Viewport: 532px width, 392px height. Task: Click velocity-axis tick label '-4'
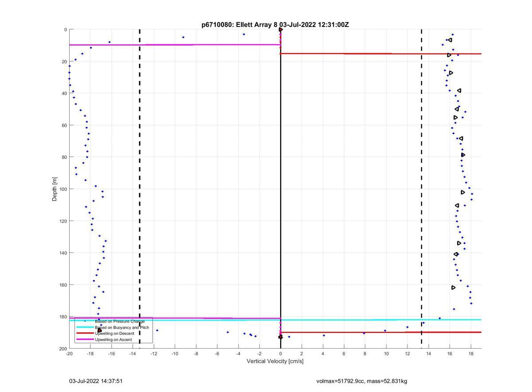[238, 354]
